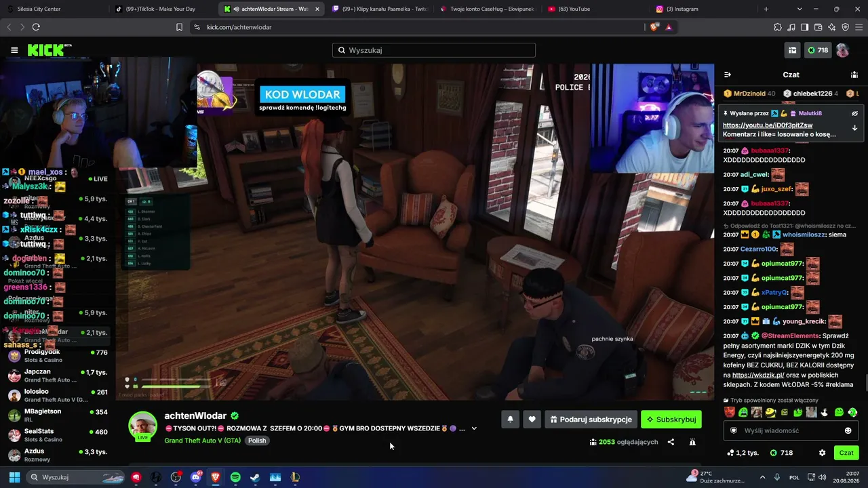Viewport: 868px width, 488px height.
Task: Open Prodigyddk channel in sidebar
Action: 58,356
